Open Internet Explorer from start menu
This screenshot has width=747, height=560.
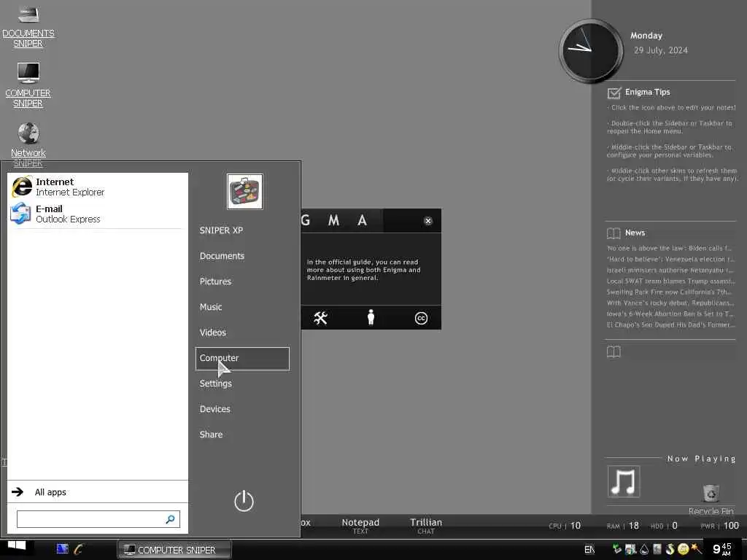coord(98,187)
